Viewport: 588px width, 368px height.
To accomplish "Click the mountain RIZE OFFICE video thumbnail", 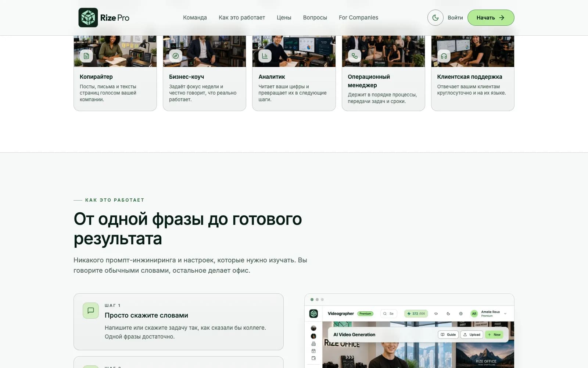I will (x=485, y=354).
